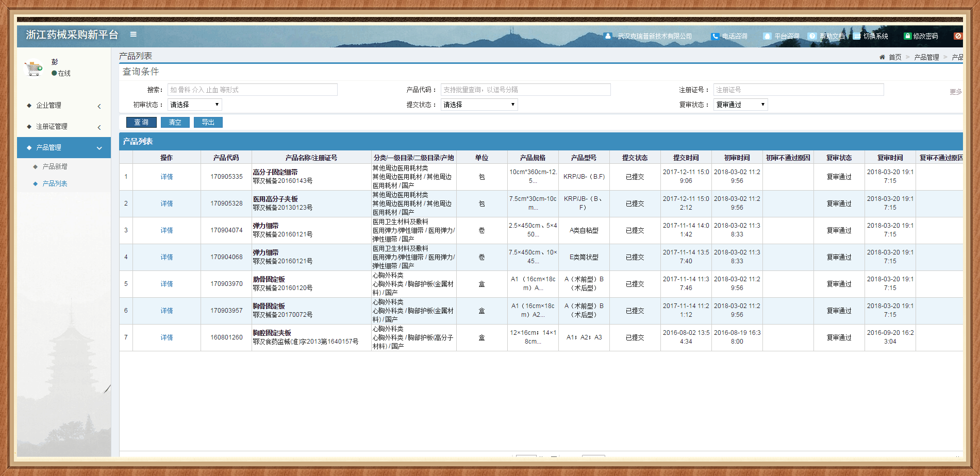
Task: Click the shopping cart avatar icon
Action: coord(34,68)
